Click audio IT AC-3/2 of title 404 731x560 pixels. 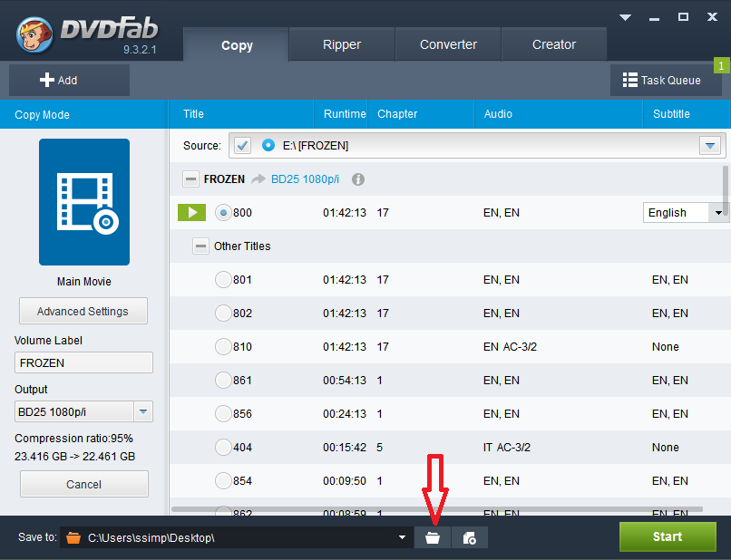click(x=507, y=448)
